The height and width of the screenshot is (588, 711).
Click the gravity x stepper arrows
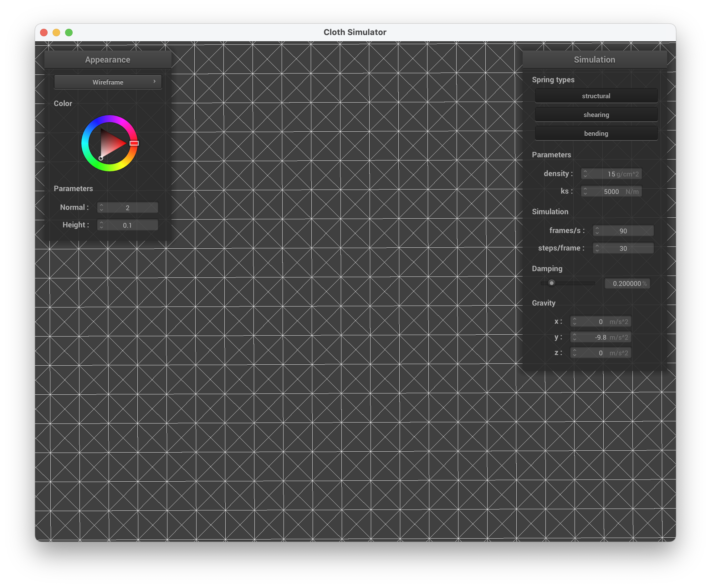(x=574, y=322)
